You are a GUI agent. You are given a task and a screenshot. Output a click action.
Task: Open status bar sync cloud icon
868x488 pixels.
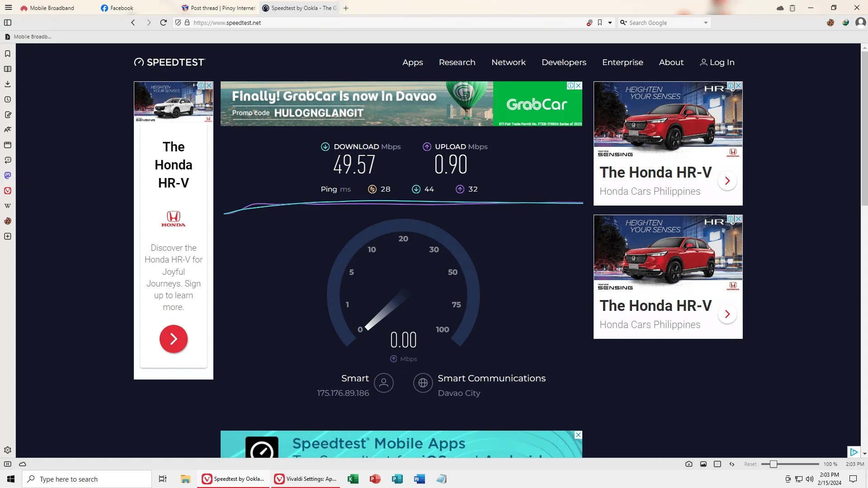[x=23, y=464]
